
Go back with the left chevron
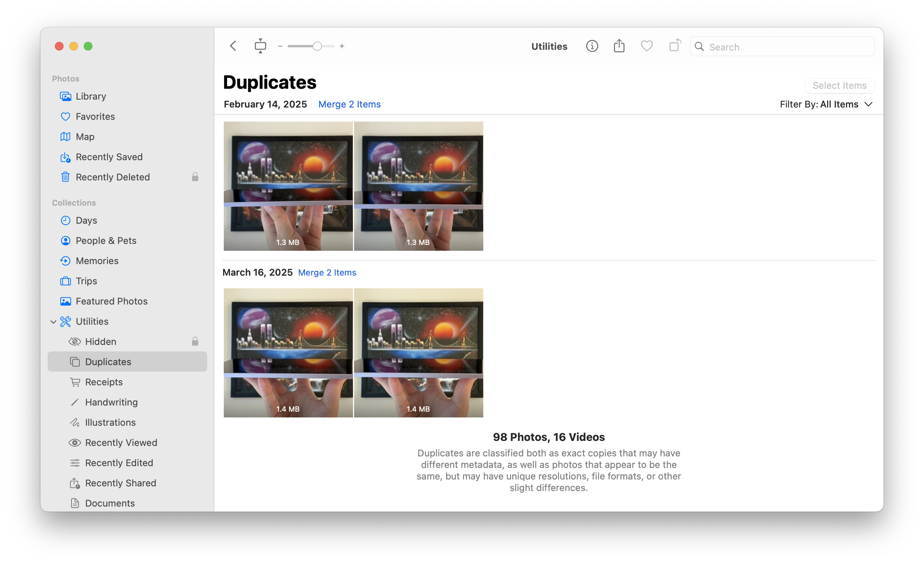pos(233,46)
